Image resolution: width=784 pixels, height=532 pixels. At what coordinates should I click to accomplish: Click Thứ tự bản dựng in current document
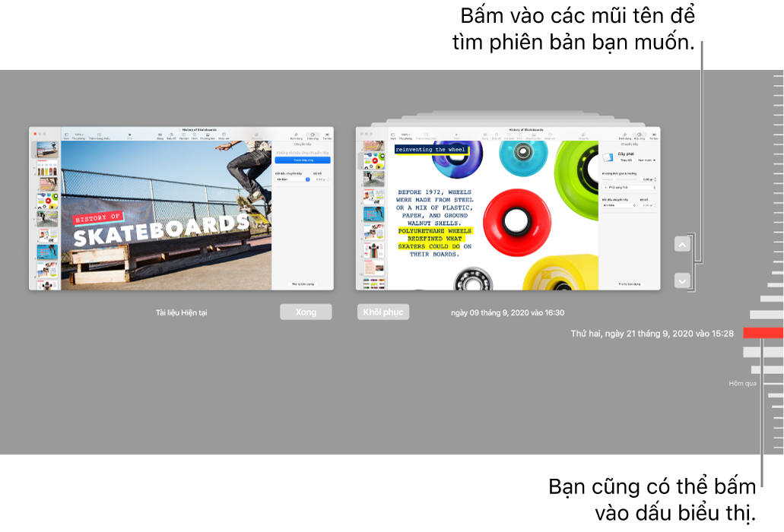pyautogui.click(x=303, y=283)
